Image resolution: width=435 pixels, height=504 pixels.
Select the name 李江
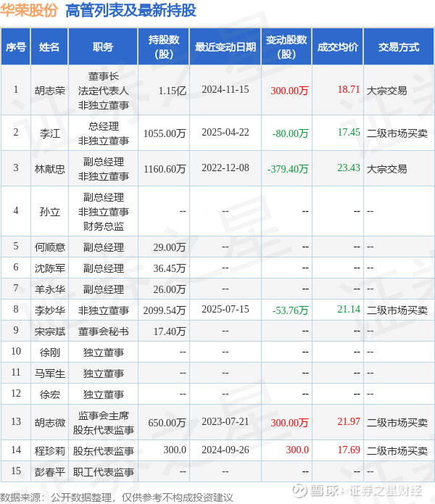pyautogui.click(x=50, y=133)
